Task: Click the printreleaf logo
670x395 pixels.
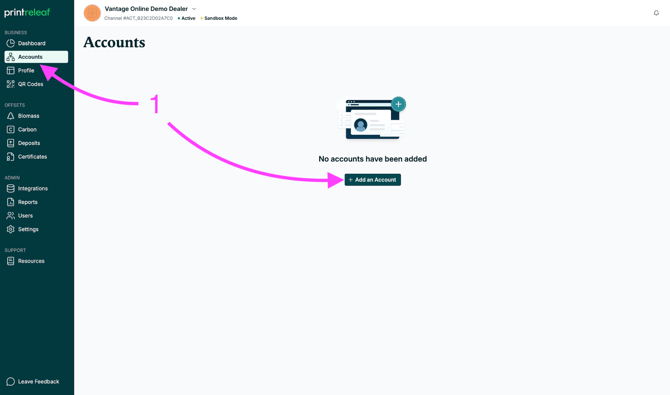Action: click(27, 12)
